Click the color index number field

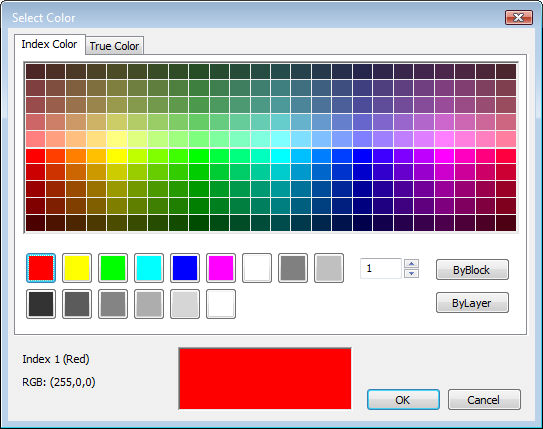coord(381,268)
